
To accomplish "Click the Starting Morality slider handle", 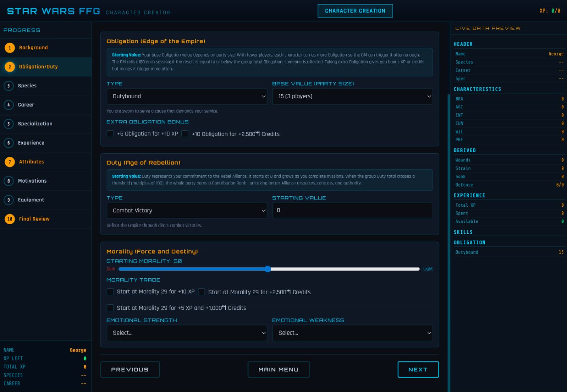I will click(268, 269).
